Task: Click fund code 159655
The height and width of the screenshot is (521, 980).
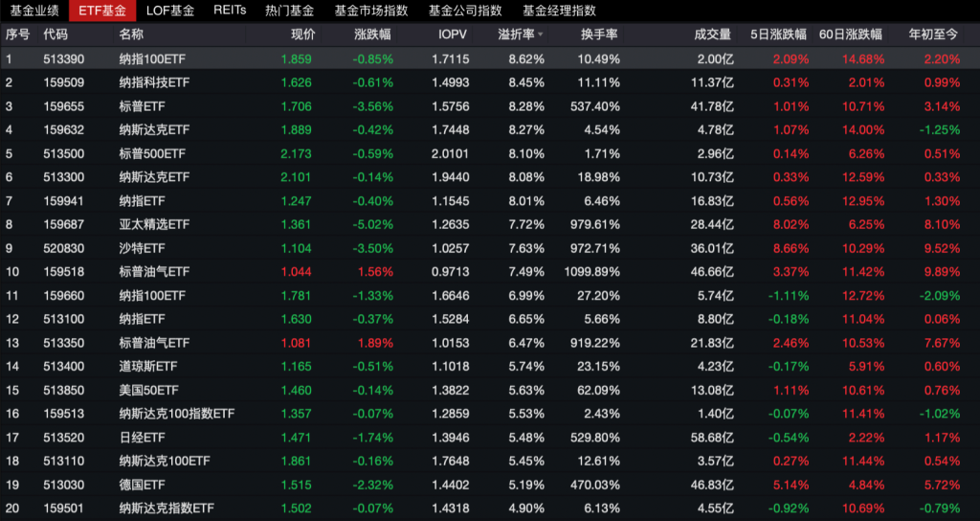Action: pos(64,106)
